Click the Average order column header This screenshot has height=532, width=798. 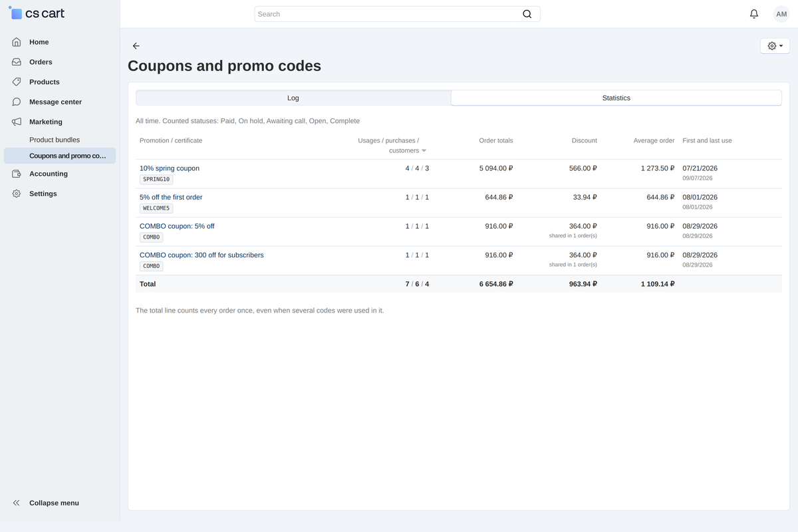[x=654, y=140]
